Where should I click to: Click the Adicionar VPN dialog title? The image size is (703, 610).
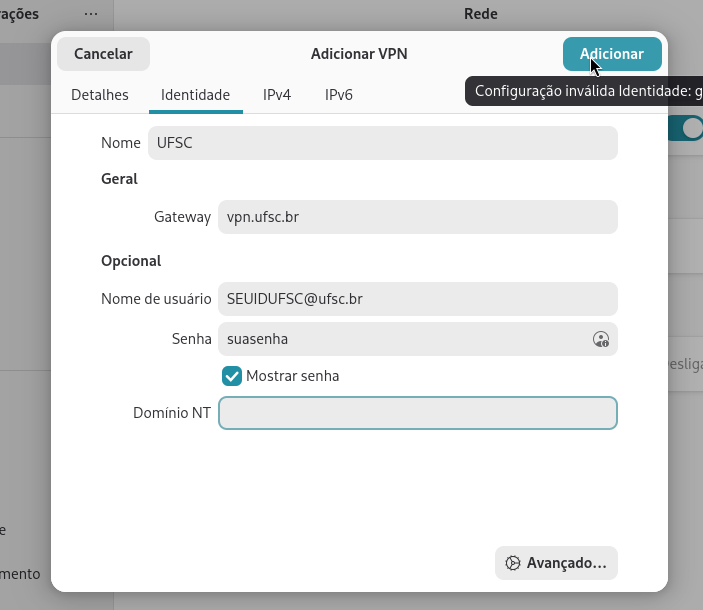tap(359, 54)
